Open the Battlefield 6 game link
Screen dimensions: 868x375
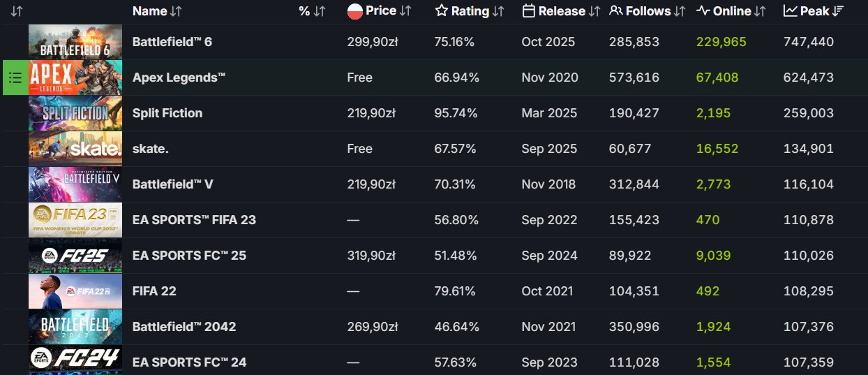click(172, 42)
